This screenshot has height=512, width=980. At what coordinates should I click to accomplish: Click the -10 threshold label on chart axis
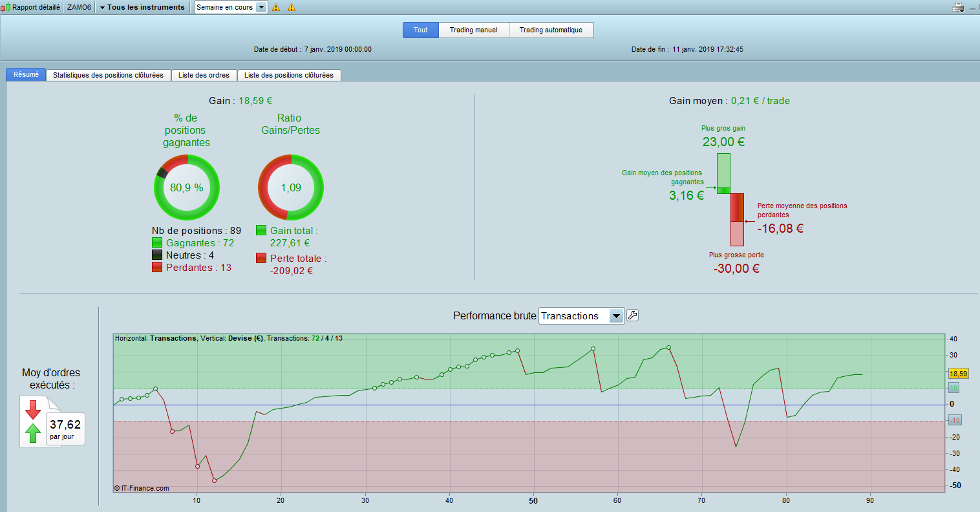[955, 420]
